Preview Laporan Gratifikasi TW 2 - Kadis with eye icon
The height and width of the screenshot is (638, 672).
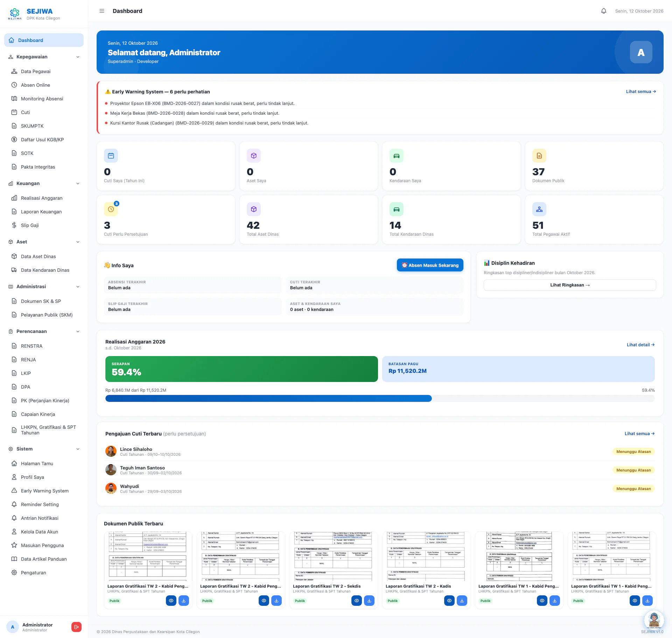[x=449, y=601]
